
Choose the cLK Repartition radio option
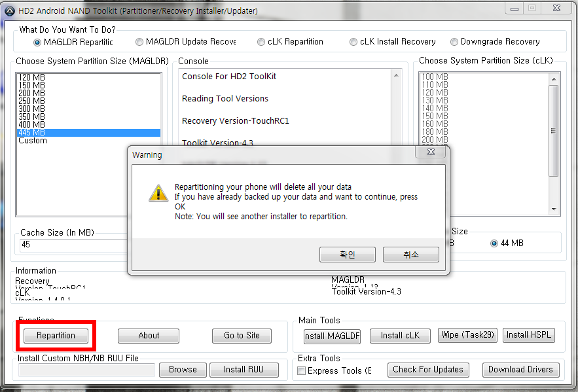pos(261,42)
